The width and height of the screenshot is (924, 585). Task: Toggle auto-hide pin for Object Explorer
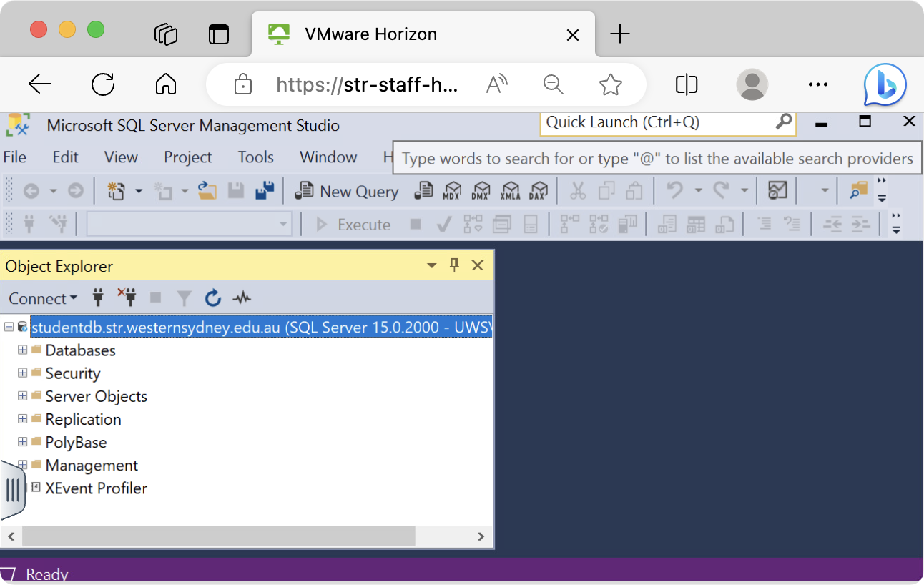(x=454, y=265)
